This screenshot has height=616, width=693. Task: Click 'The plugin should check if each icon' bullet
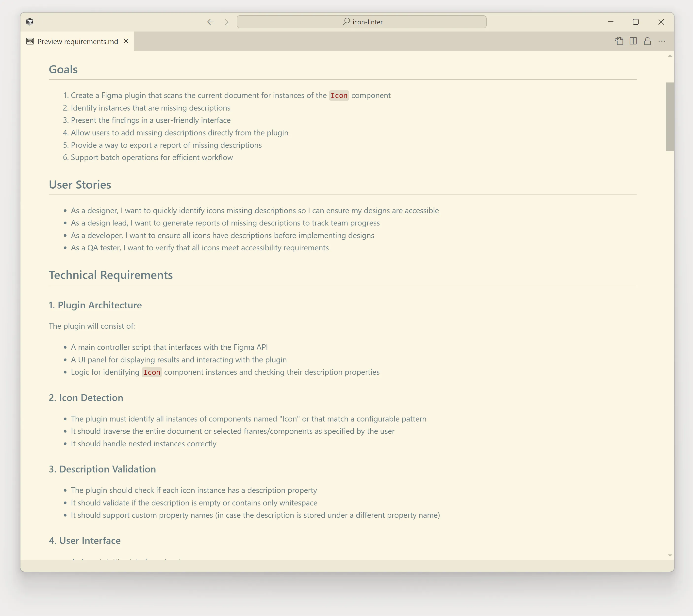tap(194, 490)
